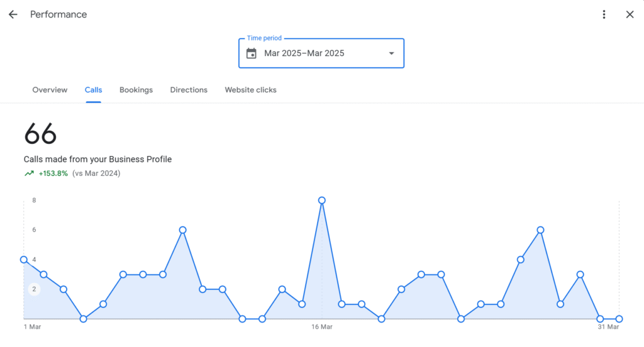This screenshot has width=644, height=347.
Task: Click the 16 Mar x-axis label
Action: pyautogui.click(x=322, y=327)
